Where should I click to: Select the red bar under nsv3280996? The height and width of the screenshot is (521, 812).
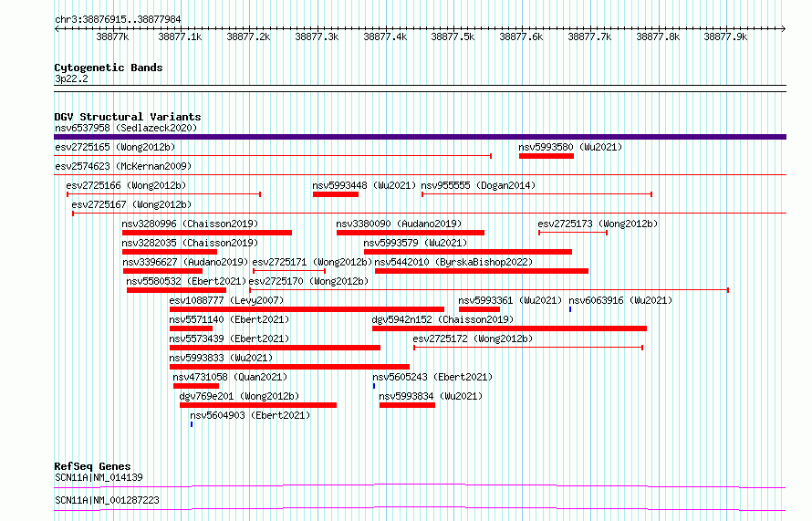(x=207, y=233)
